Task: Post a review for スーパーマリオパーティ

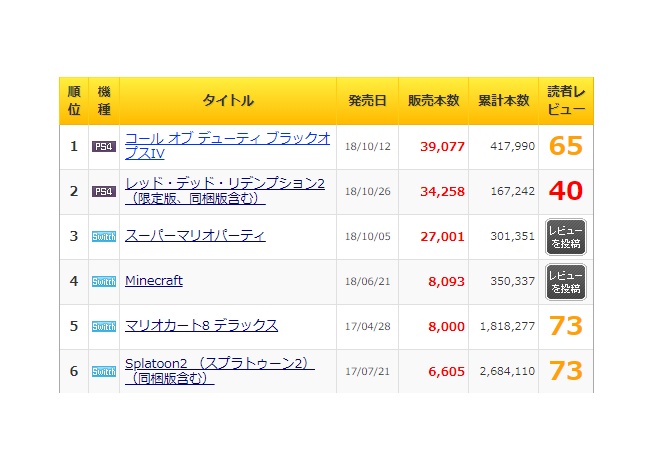Action: point(566,237)
